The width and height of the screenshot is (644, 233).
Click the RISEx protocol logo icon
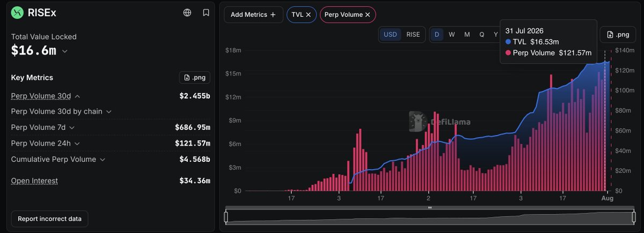coord(18,12)
